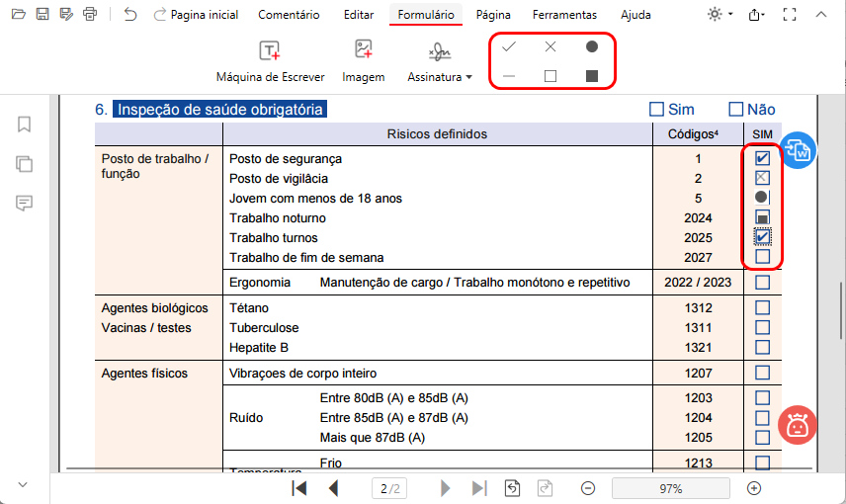Select the dash line form symbol

(509, 76)
